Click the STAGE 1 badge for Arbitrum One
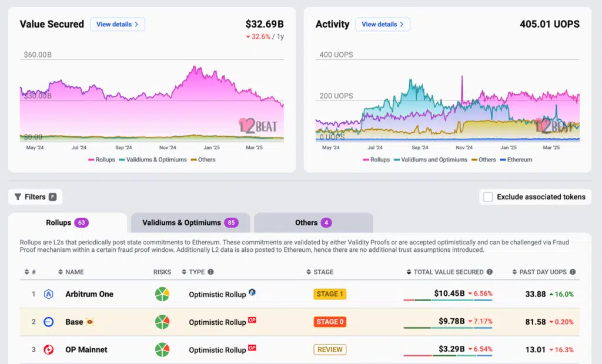The image size is (602, 364). coord(330,294)
